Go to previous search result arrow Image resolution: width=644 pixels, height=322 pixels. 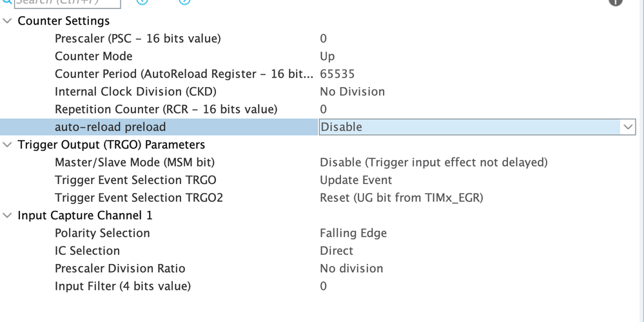pyautogui.click(x=142, y=2)
